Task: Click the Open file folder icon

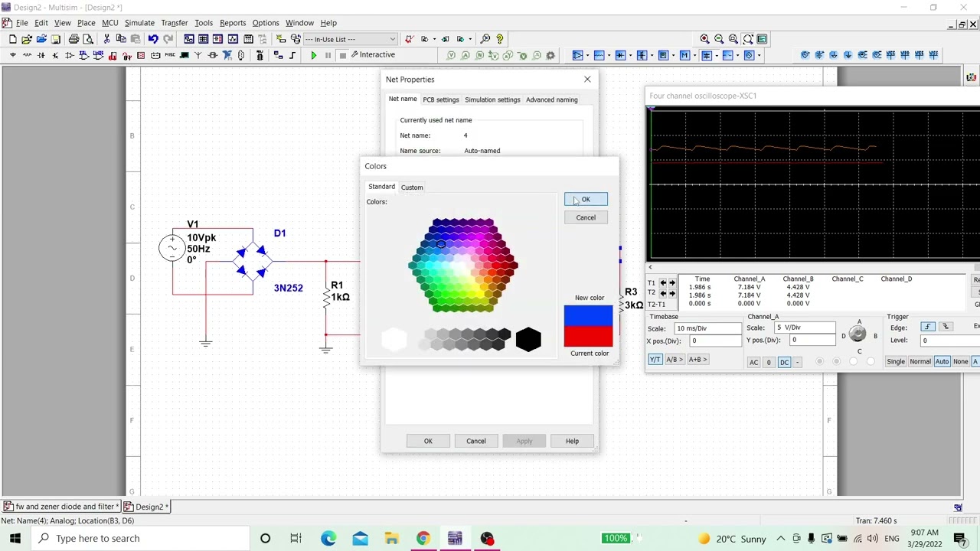Action: click(27, 39)
